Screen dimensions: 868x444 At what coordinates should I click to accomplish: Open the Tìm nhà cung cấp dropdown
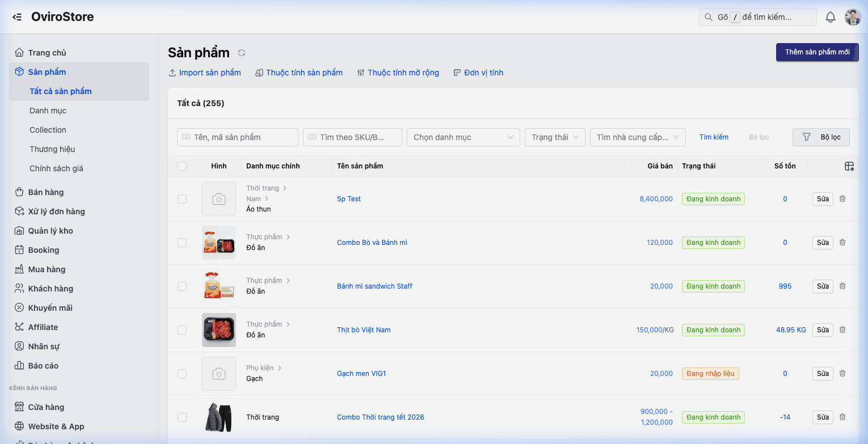637,137
